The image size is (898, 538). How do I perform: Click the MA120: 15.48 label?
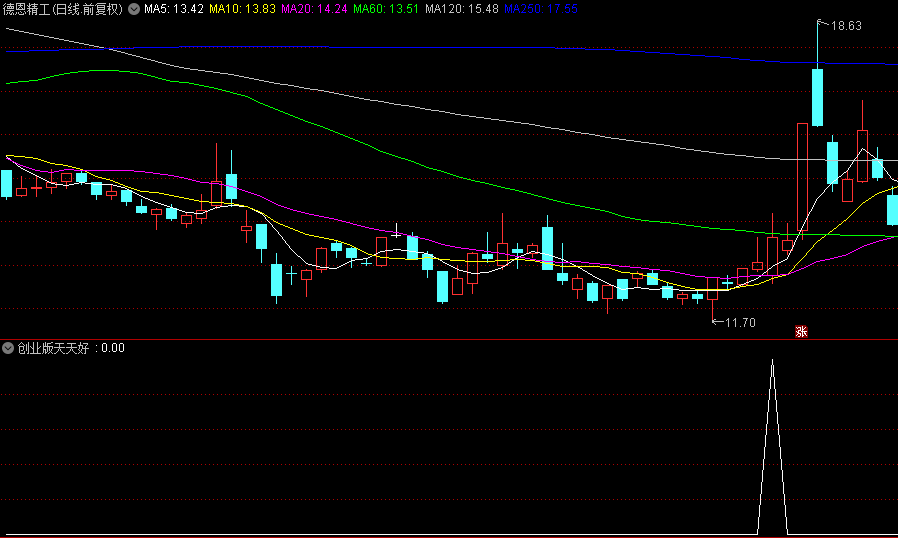pyautogui.click(x=462, y=9)
